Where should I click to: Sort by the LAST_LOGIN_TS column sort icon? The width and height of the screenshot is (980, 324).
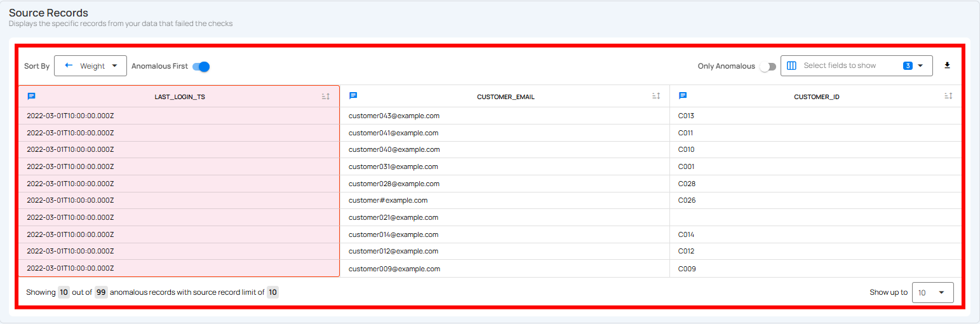326,97
